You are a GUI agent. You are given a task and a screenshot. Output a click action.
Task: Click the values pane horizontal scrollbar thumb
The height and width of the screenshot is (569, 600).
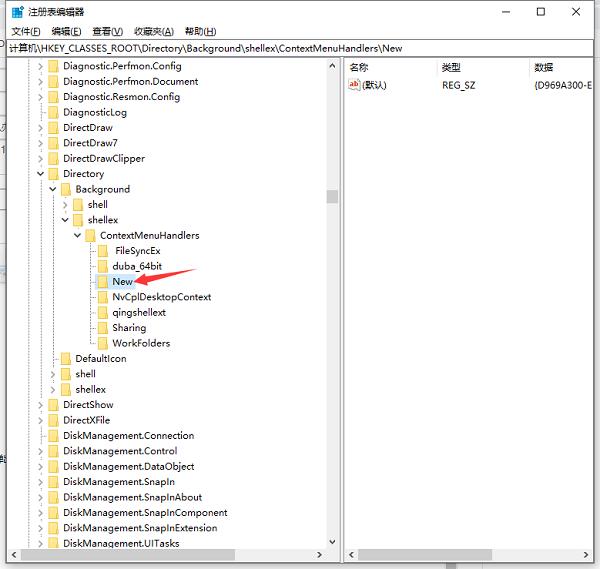(425, 554)
